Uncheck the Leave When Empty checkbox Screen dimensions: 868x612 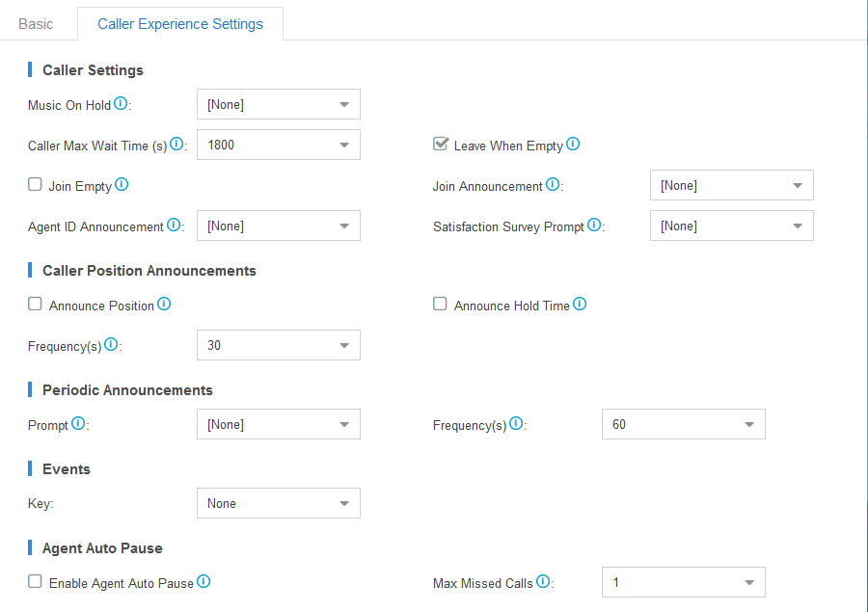[x=440, y=144]
